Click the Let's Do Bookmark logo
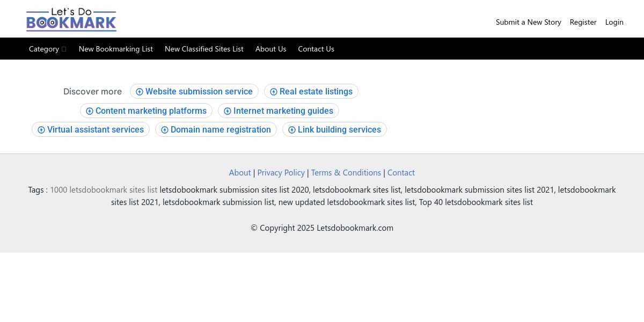Screen dimensions: 644x322 71,20
